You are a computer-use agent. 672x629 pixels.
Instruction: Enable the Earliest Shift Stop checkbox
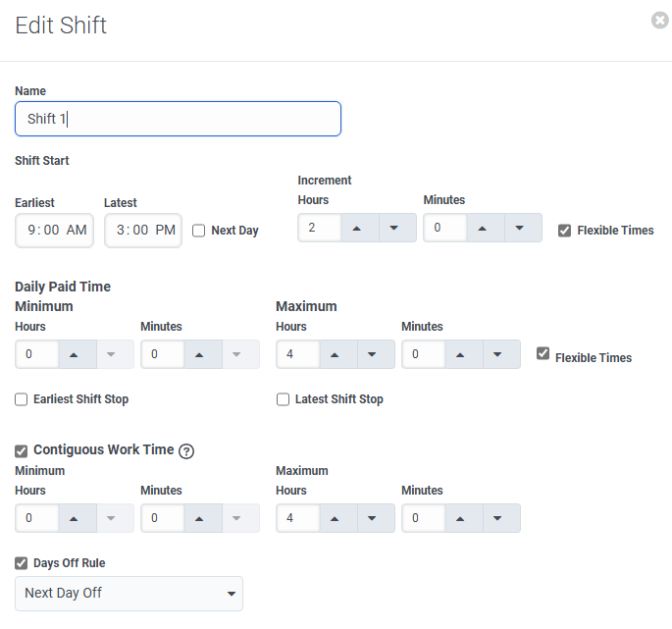click(x=22, y=399)
